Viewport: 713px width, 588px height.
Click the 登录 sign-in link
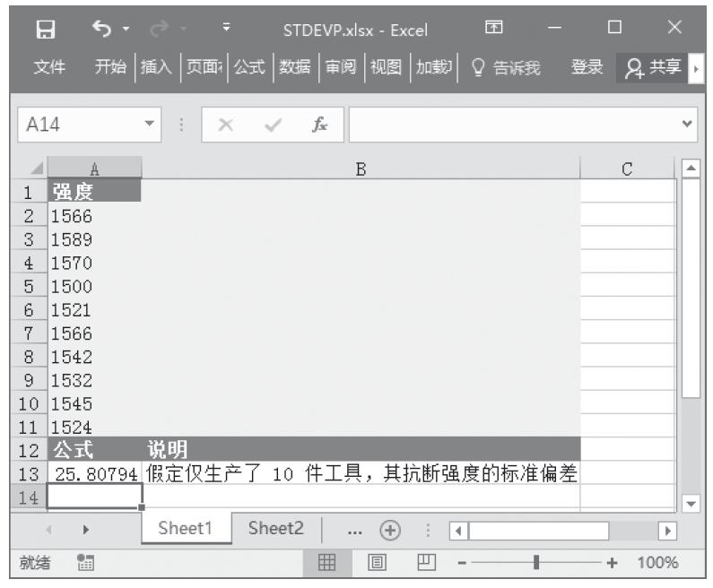587,66
